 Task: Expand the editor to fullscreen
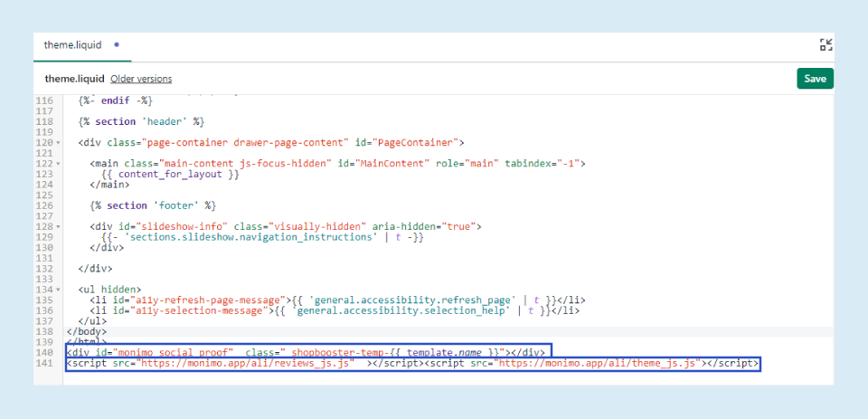[826, 44]
